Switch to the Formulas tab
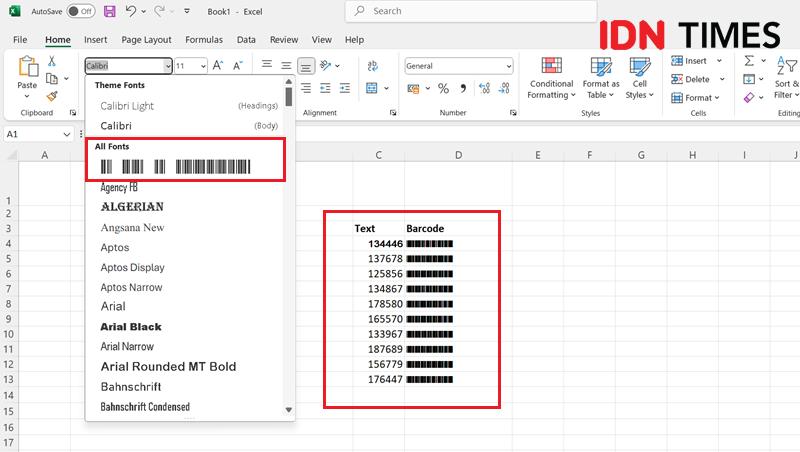The image size is (800, 452). (204, 39)
